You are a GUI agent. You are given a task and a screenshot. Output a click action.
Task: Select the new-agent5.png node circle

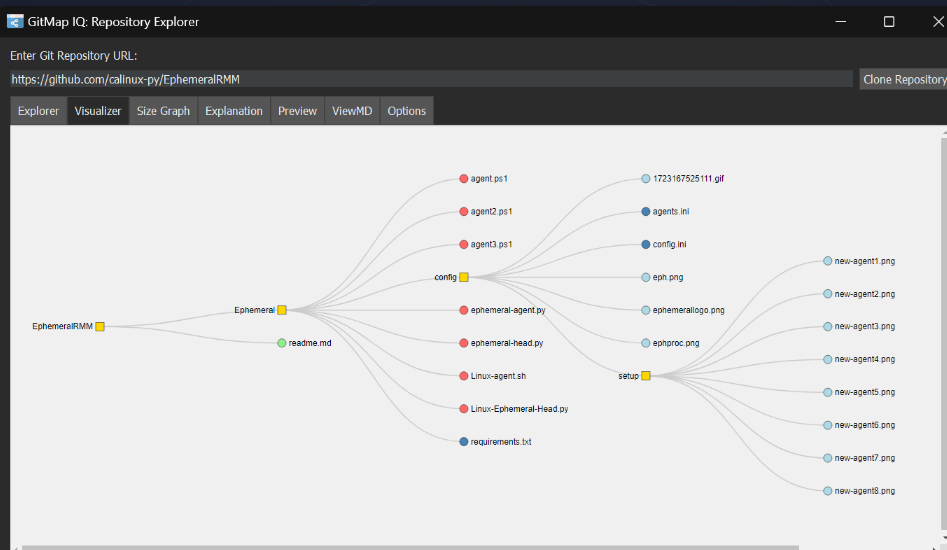(827, 392)
